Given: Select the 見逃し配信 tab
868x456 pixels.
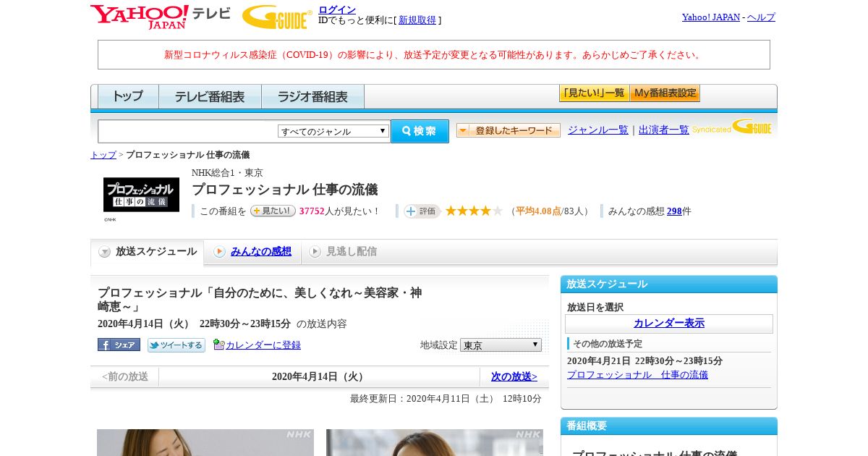Looking at the screenshot, I should tap(343, 252).
